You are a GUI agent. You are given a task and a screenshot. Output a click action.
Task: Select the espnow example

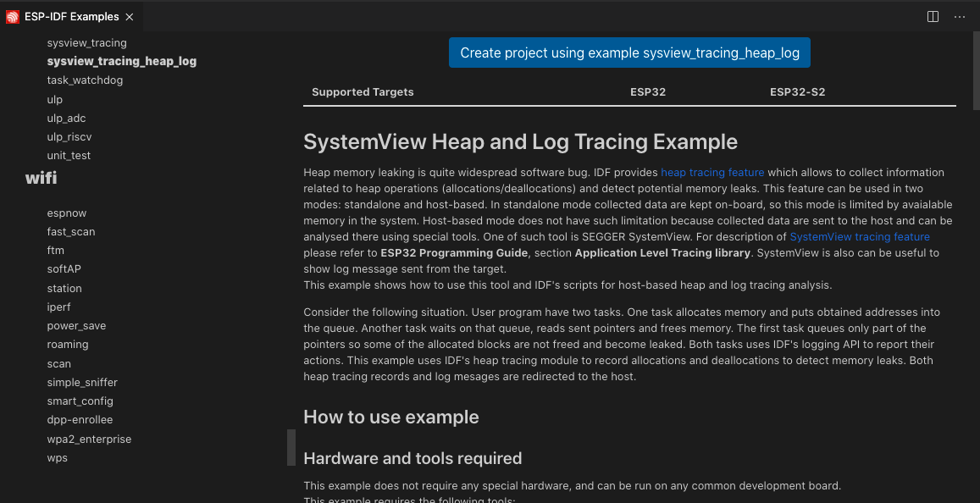click(66, 213)
